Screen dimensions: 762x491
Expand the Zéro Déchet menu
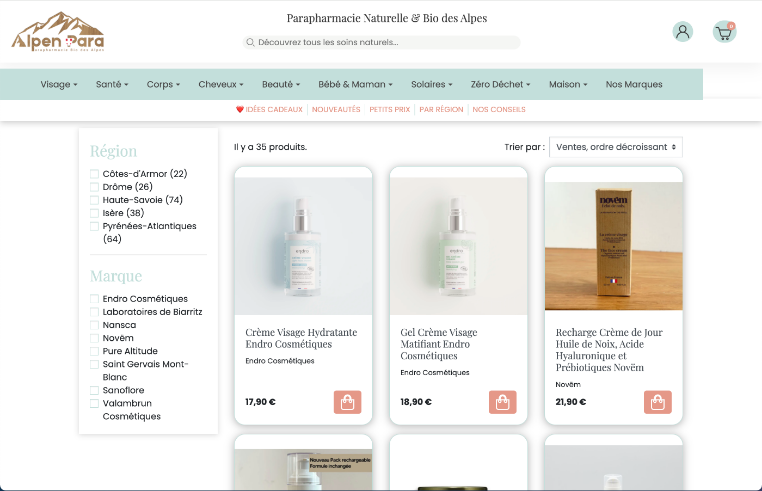(x=501, y=84)
